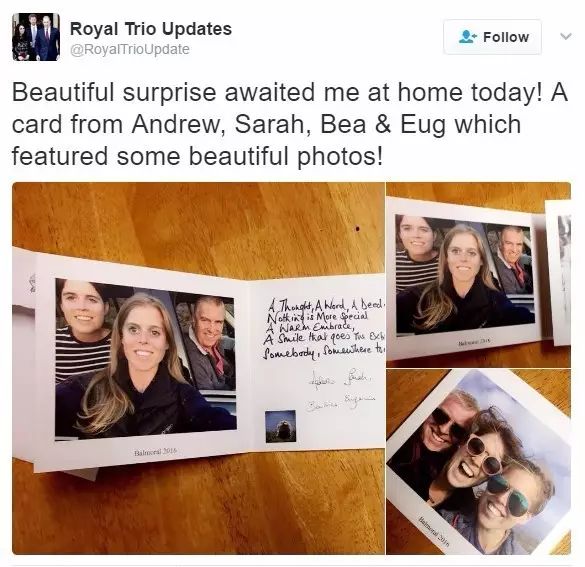Click the Balmoral caption under left photo
The image size is (585, 567).
pyautogui.click(x=155, y=452)
